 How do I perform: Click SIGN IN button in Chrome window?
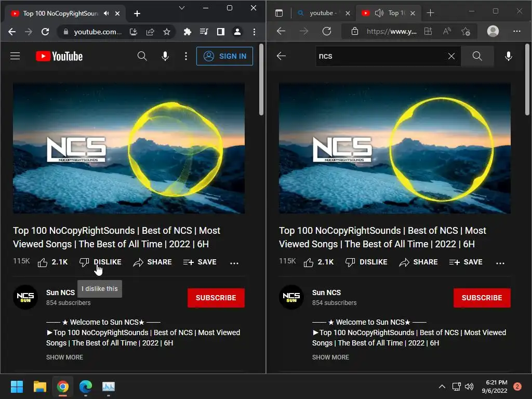(224, 56)
